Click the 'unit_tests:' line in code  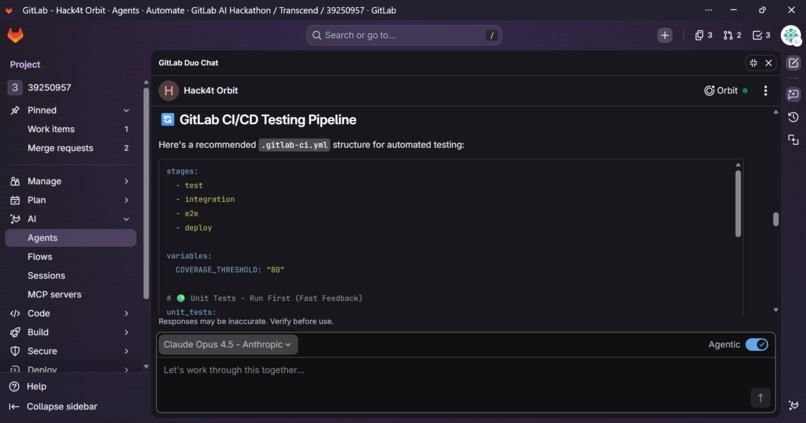click(x=191, y=312)
